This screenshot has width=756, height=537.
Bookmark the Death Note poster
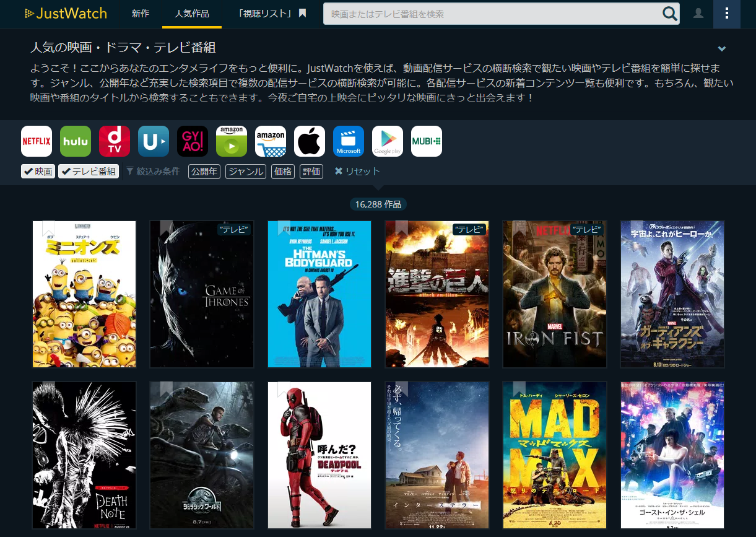point(49,390)
